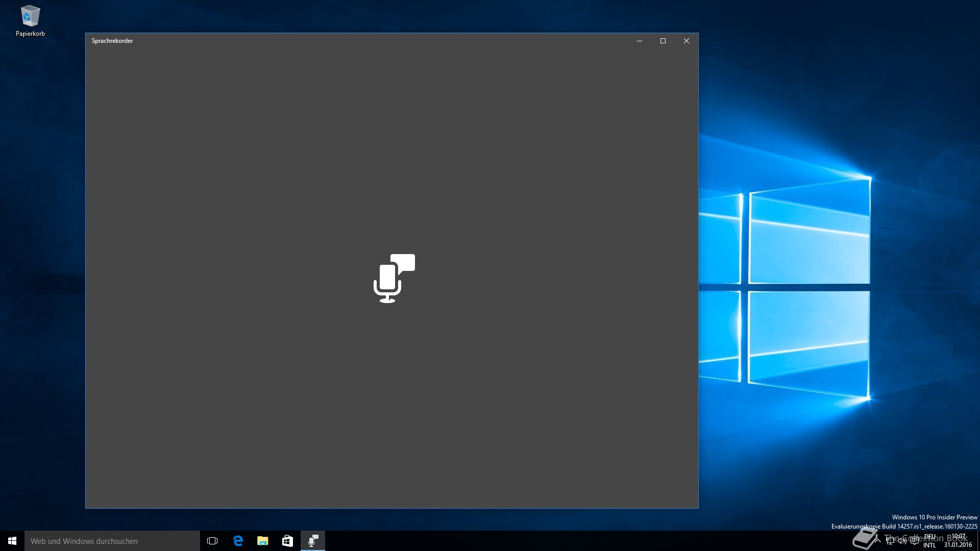
Task: Open the network status tray icon
Action: tap(890, 541)
